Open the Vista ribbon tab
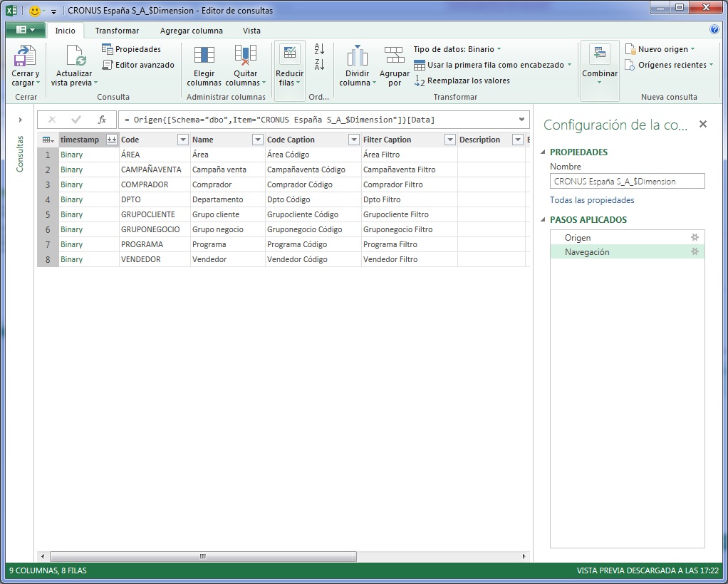The image size is (728, 584). click(251, 31)
